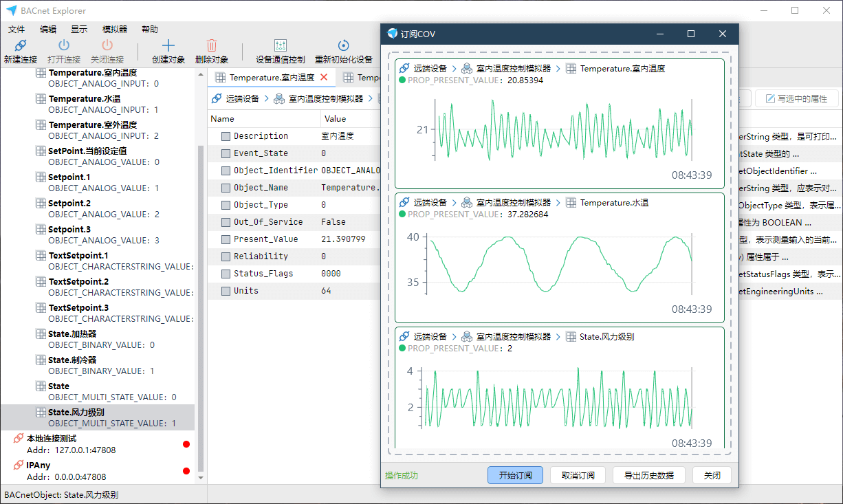
Task: Open the 模拟器 menu
Action: [x=115, y=30]
